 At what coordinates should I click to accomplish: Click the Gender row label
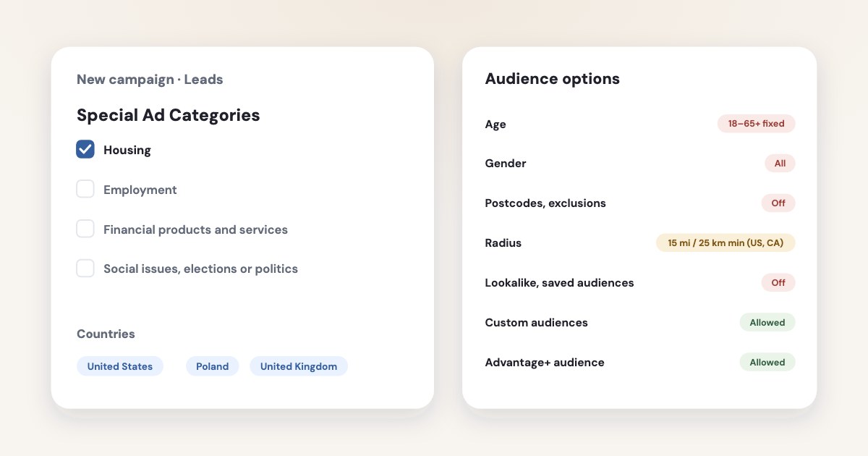(x=506, y=164)
